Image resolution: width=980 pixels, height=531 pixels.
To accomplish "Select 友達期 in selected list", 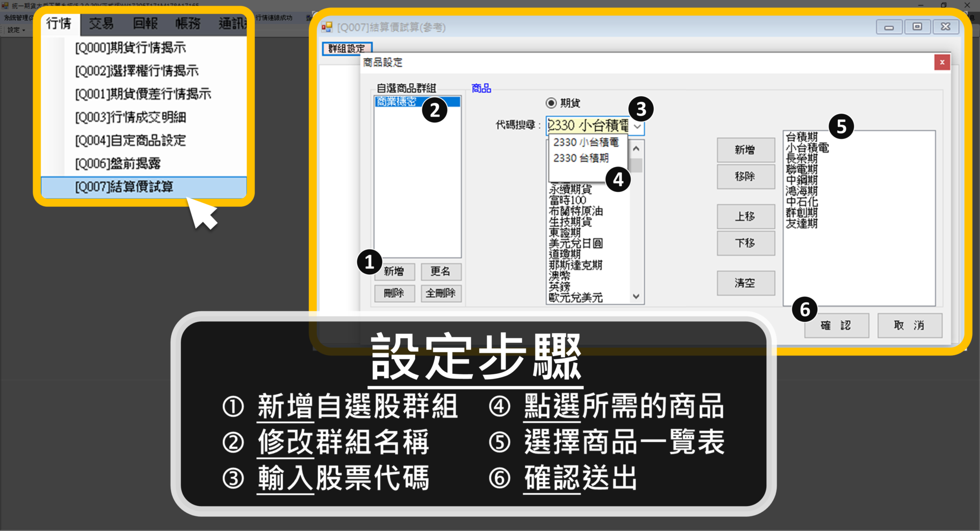I will (802, 223).
